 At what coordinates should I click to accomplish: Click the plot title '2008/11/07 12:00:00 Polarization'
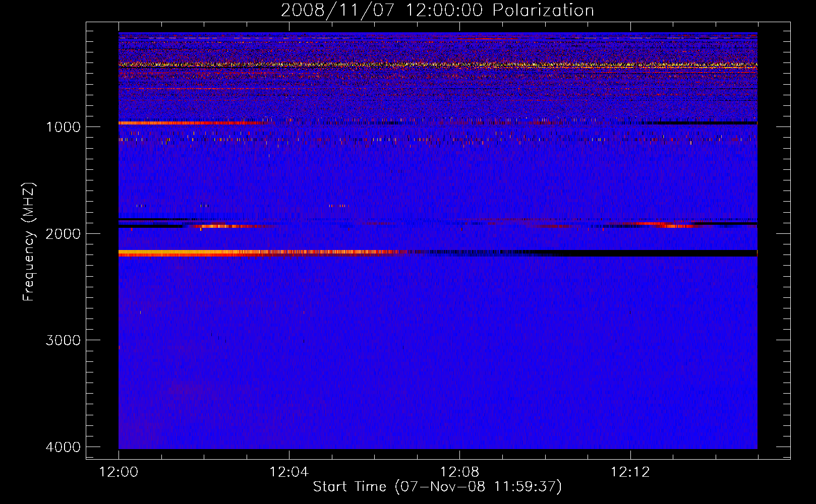(437, 10)
